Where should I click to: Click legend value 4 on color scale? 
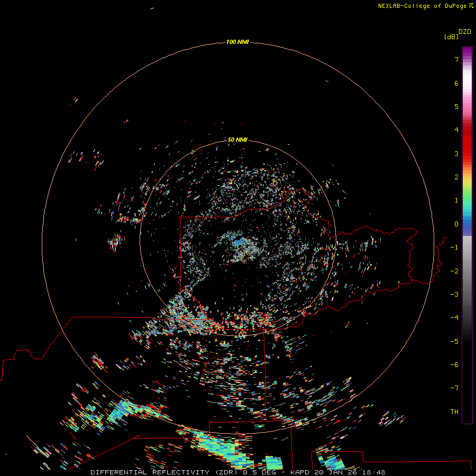(456, 130)
